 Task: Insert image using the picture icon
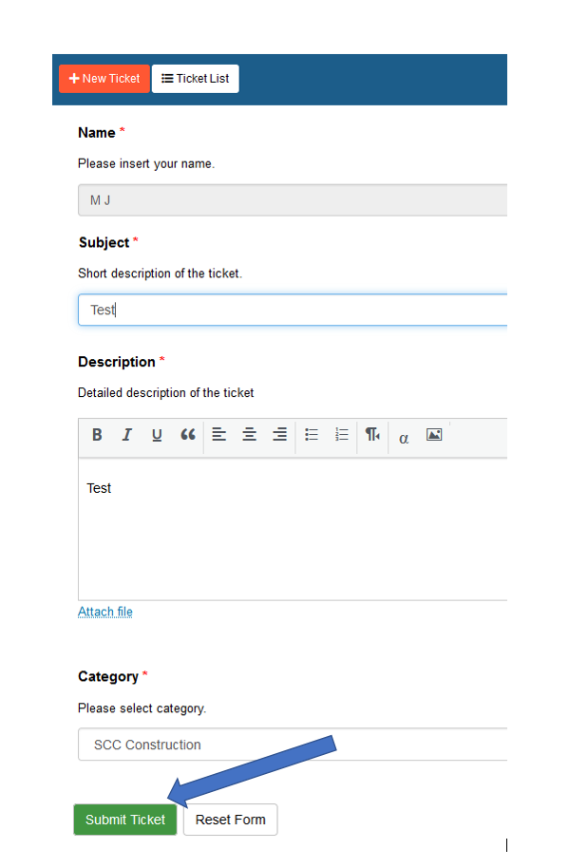point(434,435)
